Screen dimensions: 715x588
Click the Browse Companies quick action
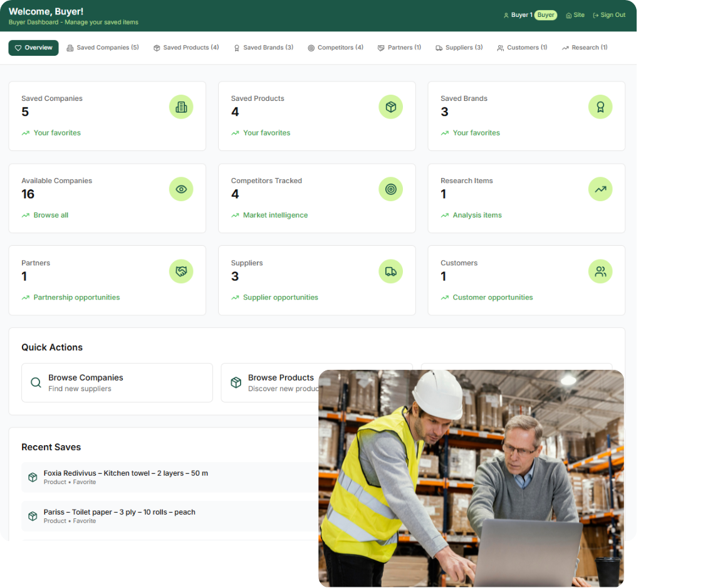point(117,383)
